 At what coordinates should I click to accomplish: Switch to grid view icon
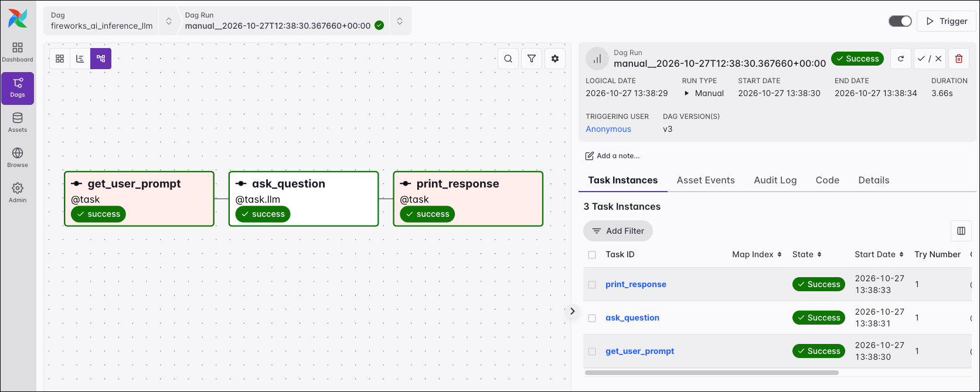click(x=60, y=59)
